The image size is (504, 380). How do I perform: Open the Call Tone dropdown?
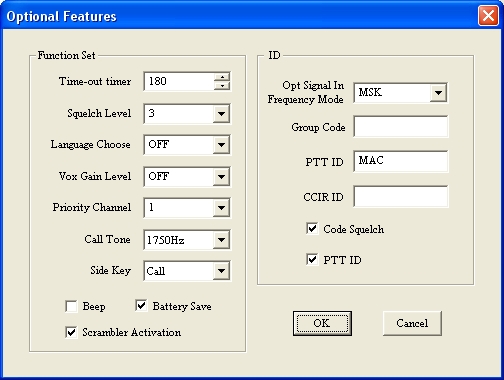point(221,240)
